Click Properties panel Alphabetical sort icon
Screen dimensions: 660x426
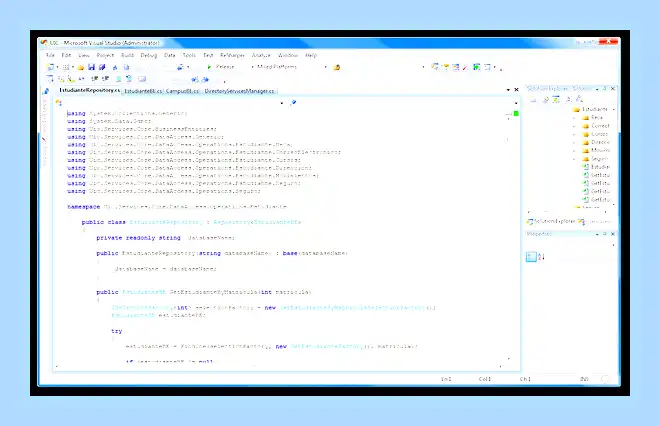pyautogui.click(x=541, y=257)
